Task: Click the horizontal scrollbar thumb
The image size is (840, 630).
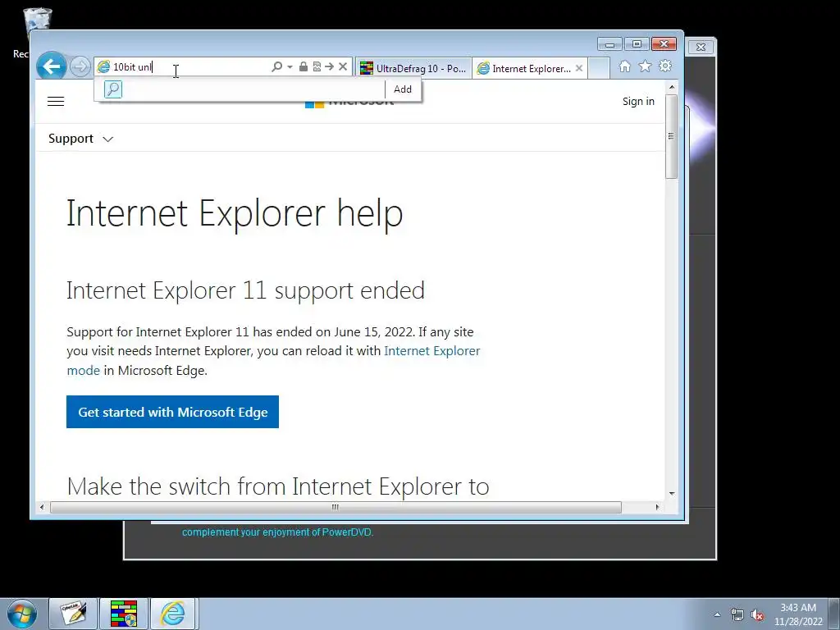Action: click(336, 507)
